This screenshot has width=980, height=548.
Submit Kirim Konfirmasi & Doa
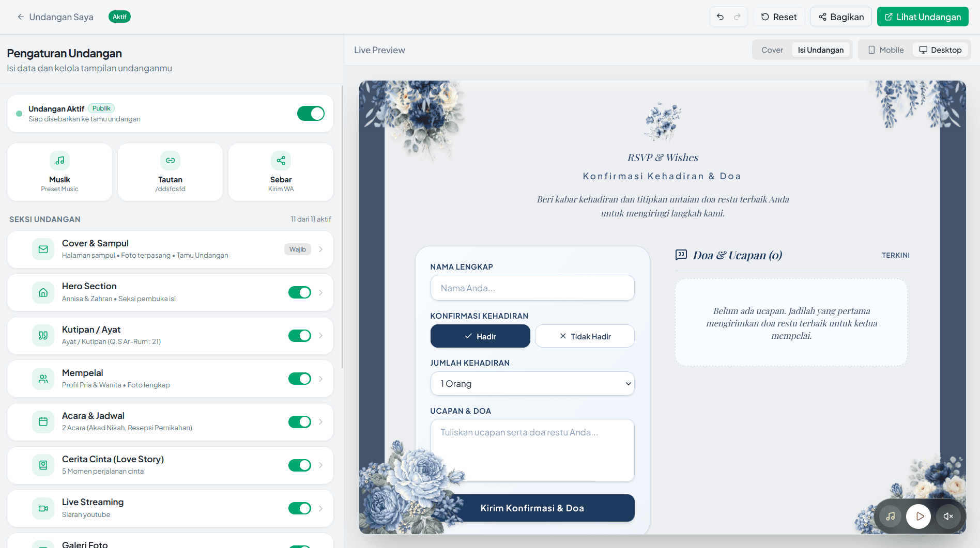[x=532, y=508]
